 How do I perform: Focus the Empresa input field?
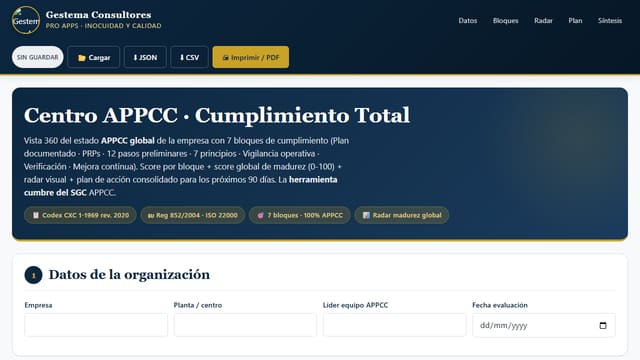pyautogui.click(x=96, y=325)
